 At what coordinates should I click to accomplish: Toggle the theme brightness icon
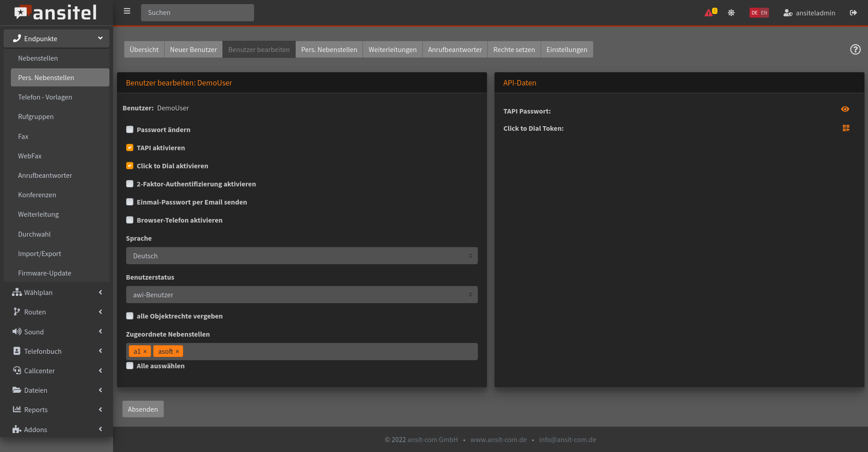click(731, 13)
